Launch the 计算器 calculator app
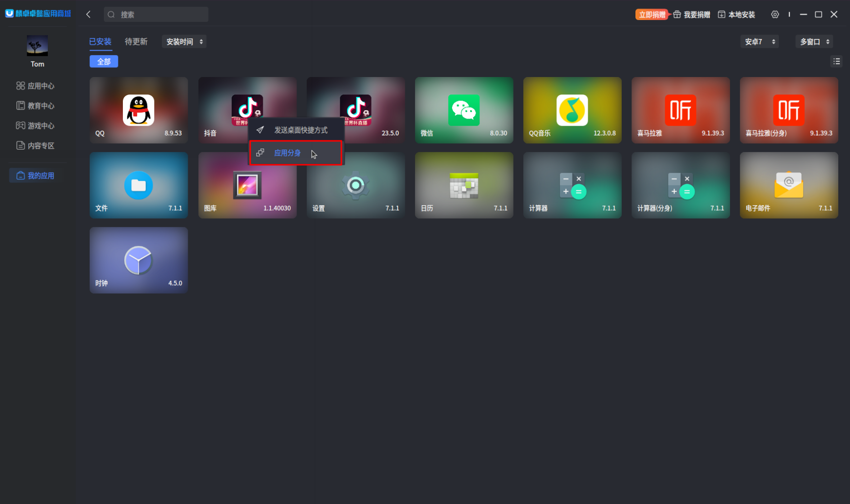850x504 pixels. pyautogui.click(x=572, y=185)
